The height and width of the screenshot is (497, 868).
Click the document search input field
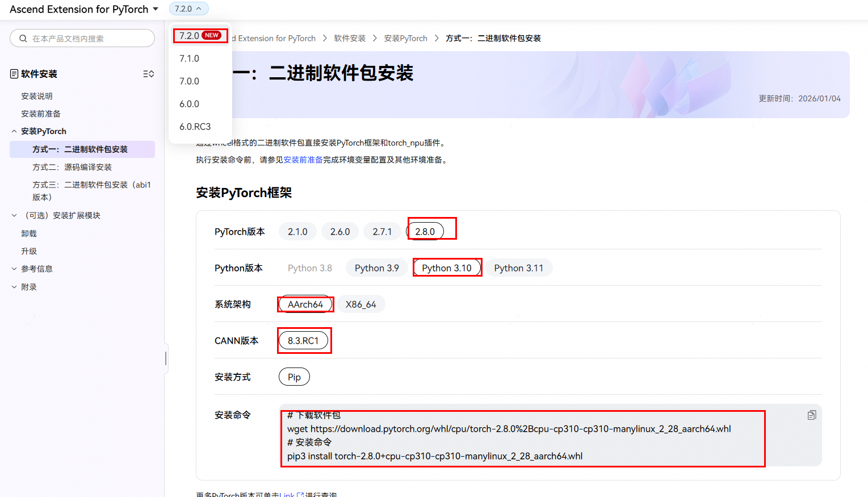(x=82, y=38)
